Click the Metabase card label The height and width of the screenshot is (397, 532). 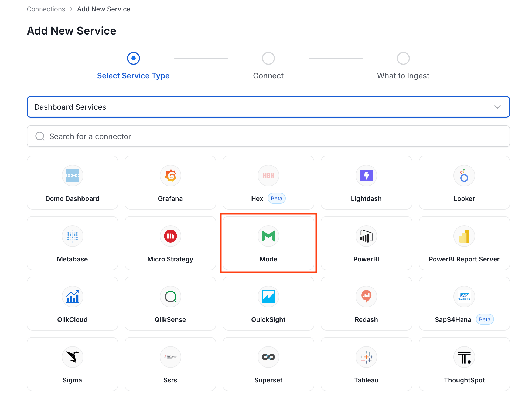72,259
